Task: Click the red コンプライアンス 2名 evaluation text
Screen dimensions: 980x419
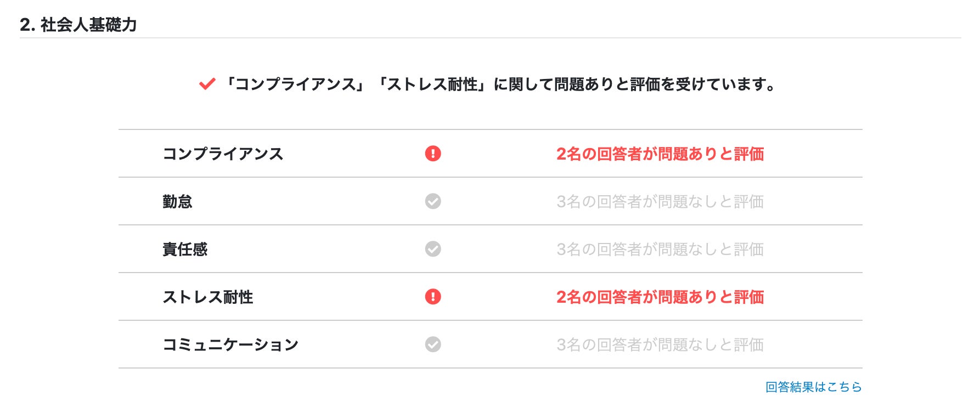Action: 660,154
